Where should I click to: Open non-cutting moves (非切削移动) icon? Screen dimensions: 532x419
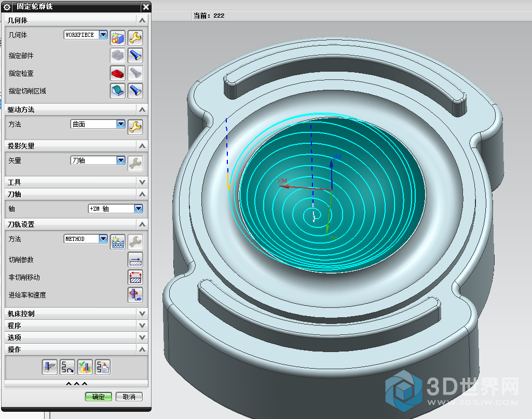click(x=135, y=277)
